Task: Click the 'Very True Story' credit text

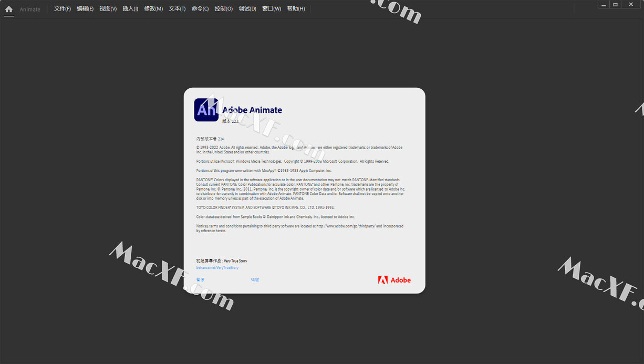Action: (235, 261)
